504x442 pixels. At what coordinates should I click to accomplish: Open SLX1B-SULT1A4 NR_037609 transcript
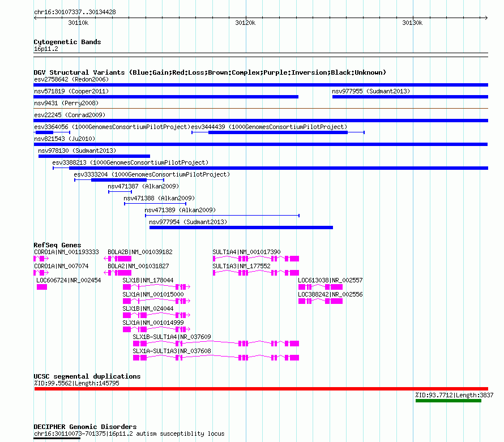(216, 344)
